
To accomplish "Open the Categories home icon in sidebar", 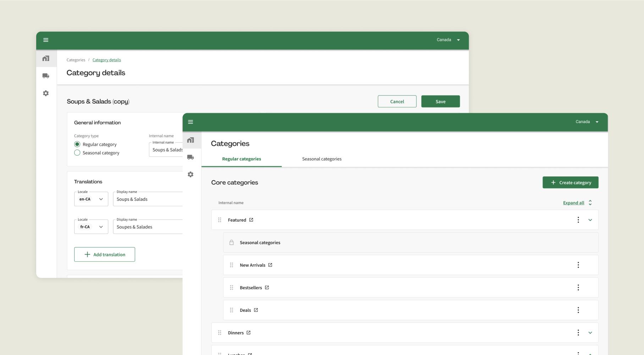I will [x=191, y=140].
